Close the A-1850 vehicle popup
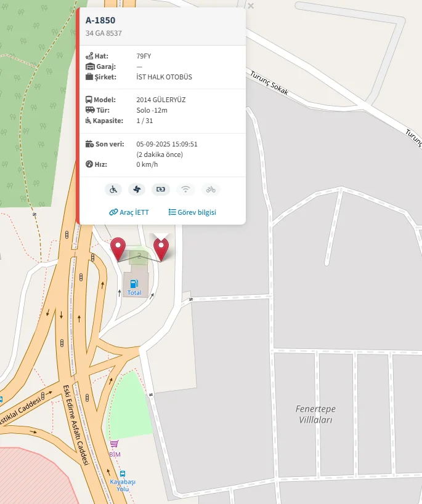Viewport: 422px width, 504px height. coord(251,6)
